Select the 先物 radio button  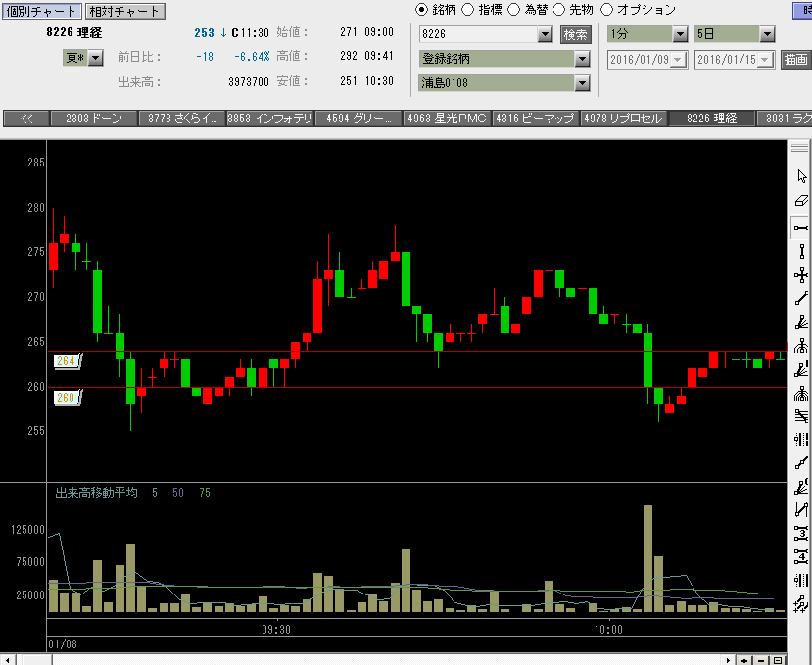coord(559,10)
